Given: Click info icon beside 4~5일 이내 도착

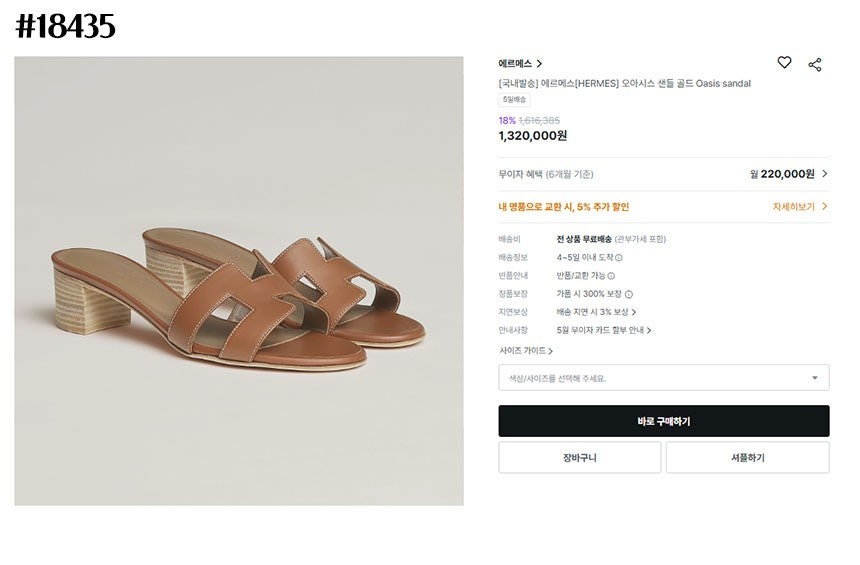Looking at the screenshot, I should click(x=619, y=258).
